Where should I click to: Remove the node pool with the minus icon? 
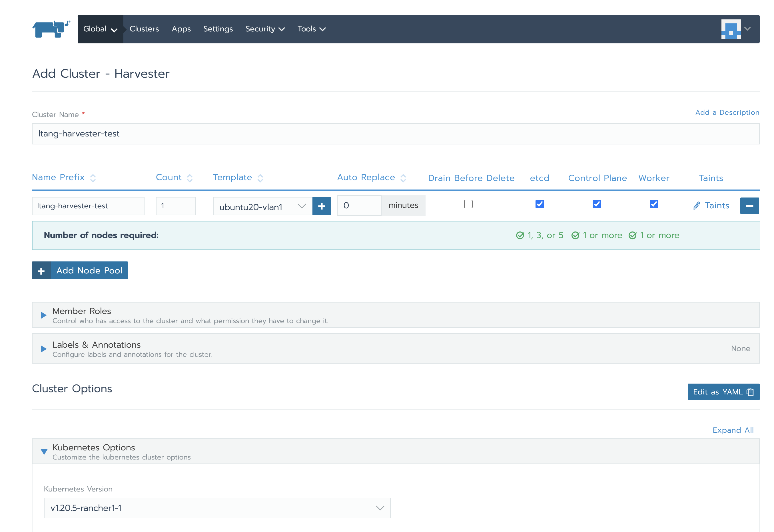(749, 206)
